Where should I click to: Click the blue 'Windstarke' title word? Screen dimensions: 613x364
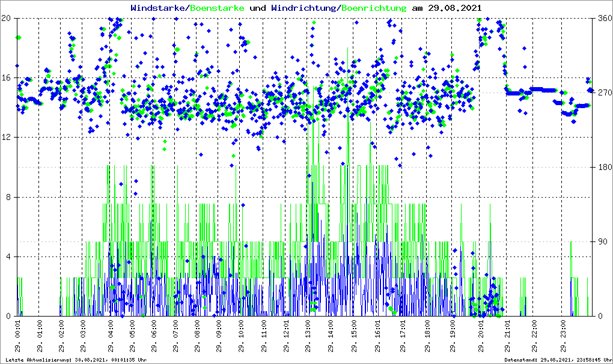pyautogui.click(x=159, y=8)
